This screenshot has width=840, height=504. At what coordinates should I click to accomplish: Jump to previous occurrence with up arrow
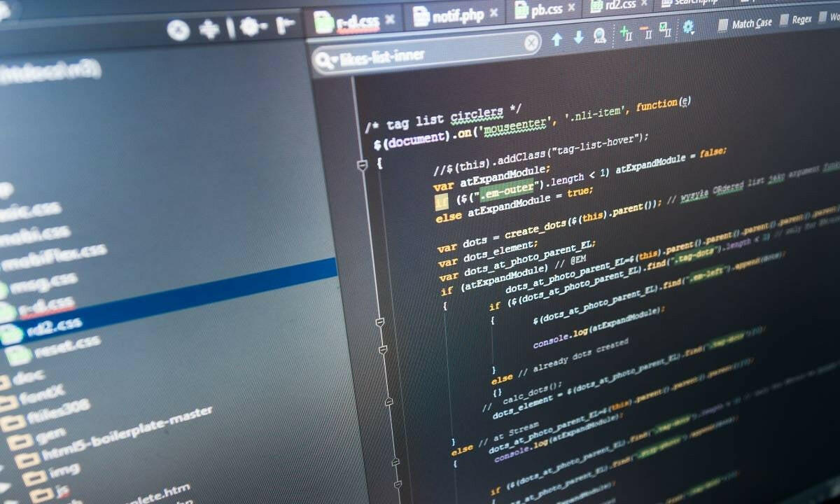click(x=557, y=39)
